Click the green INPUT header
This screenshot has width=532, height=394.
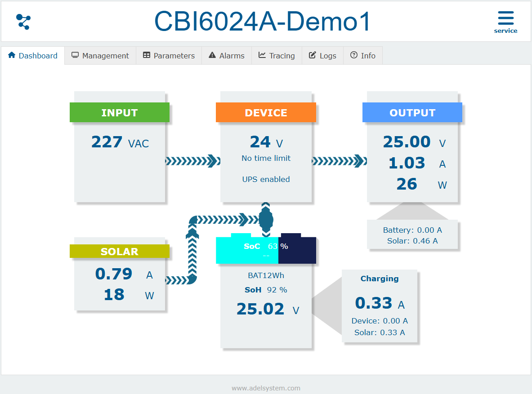[x=120, y=112]
